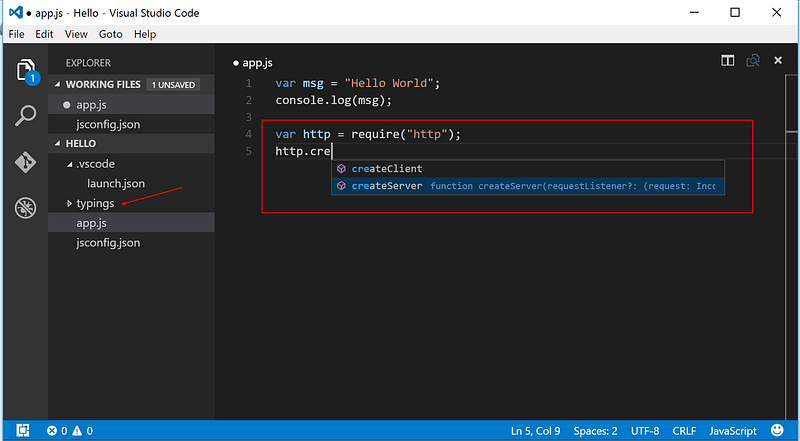Click UTF-8 encoding selector

pos(645,431)
